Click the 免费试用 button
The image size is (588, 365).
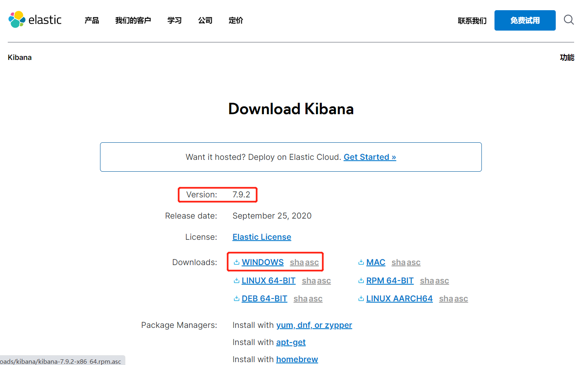[x=525, y=20]
